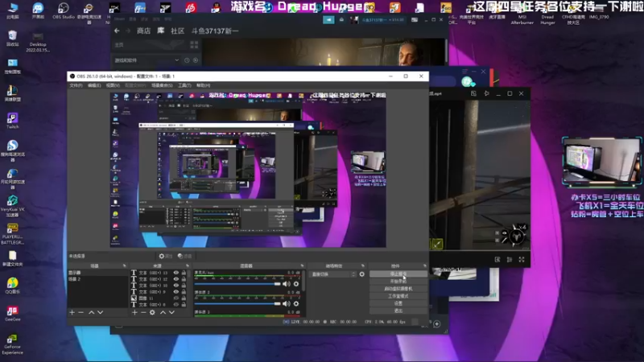Click the 停止推流 stop streaming button
This screenshot has height=362, width=644.
coord(398,274)
